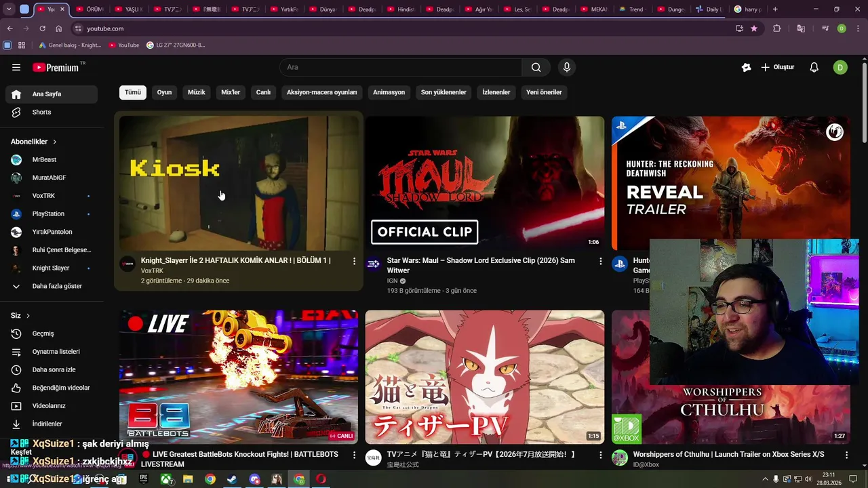Go back with the browser back arrow
This screenshot has width=868, height=488.
pyautogui.click(x=9, y=28)
